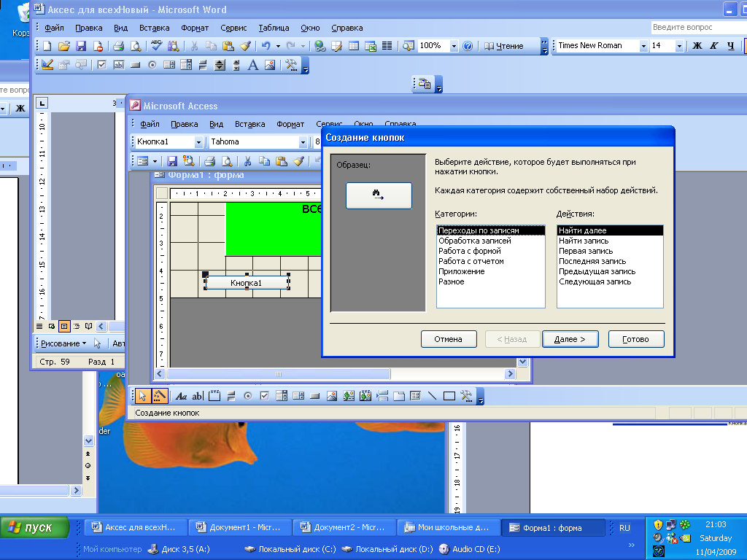Click the Готово button in the wizard
The width and height of the screenshot is (747, 560).
[x=636, y=339]
